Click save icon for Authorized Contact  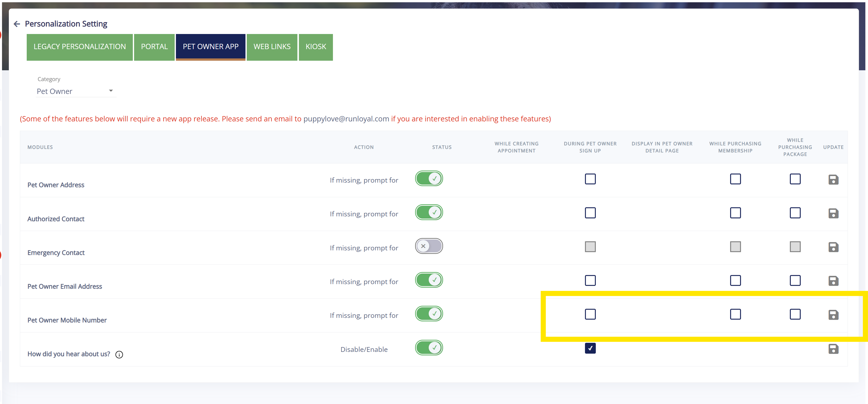click(833, 213)
